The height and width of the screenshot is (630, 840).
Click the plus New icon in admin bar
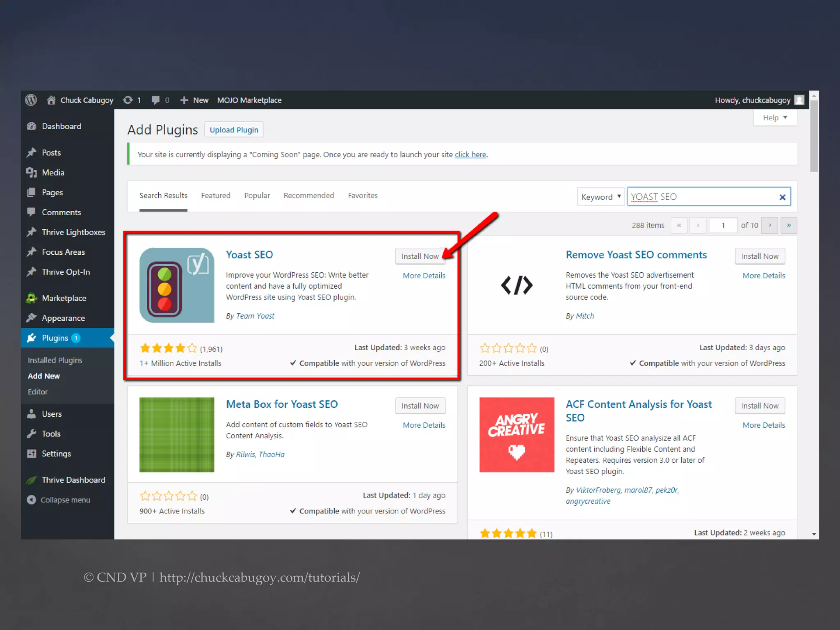(184, 100)
